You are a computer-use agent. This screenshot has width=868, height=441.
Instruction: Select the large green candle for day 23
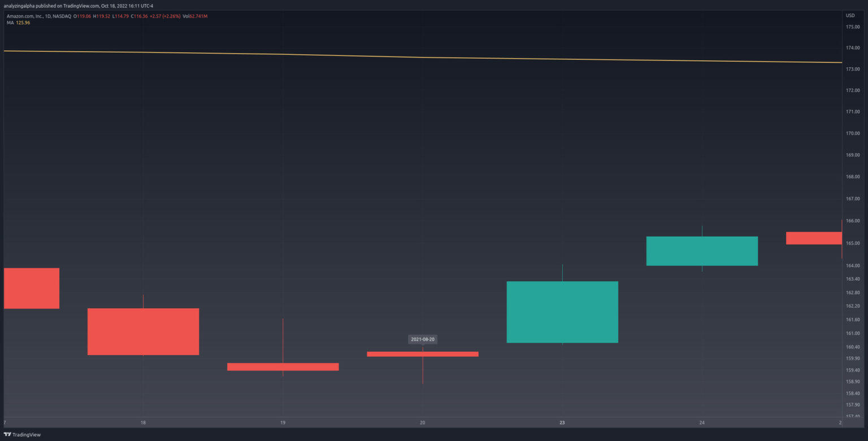point(562,312)
